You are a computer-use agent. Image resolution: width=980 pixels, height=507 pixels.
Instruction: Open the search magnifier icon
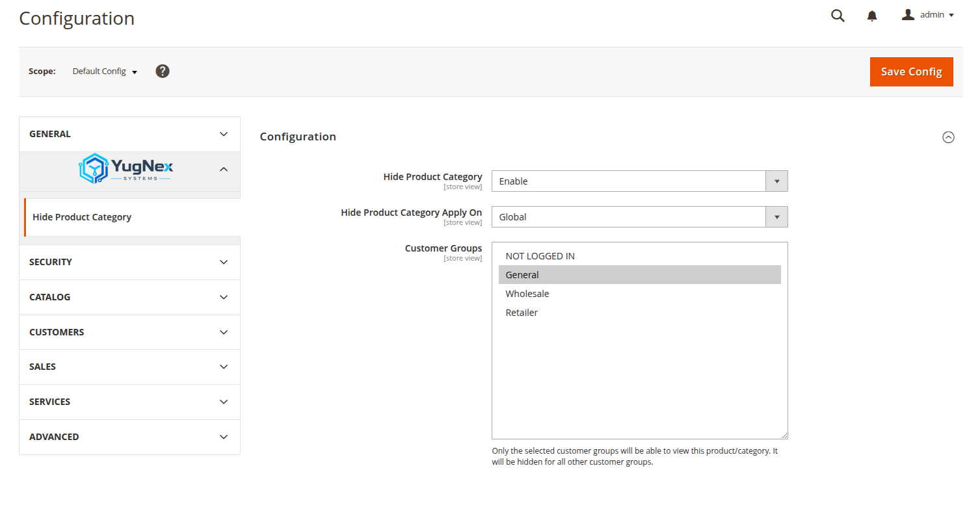pos(838,16)
